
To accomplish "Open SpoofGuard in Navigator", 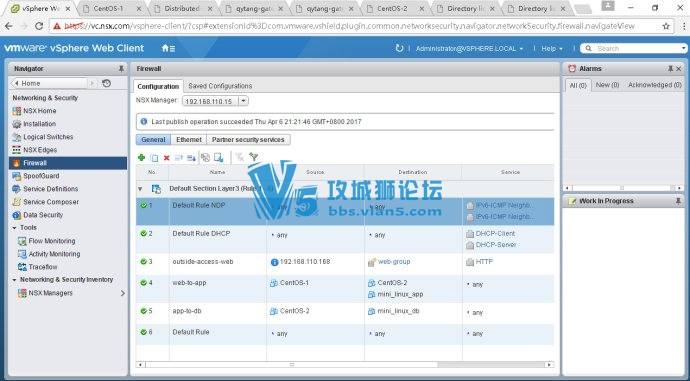I will [41, 176].
